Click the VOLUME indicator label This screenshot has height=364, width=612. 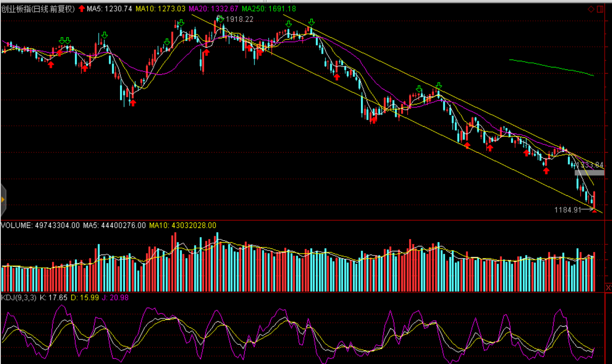[40, 225]
